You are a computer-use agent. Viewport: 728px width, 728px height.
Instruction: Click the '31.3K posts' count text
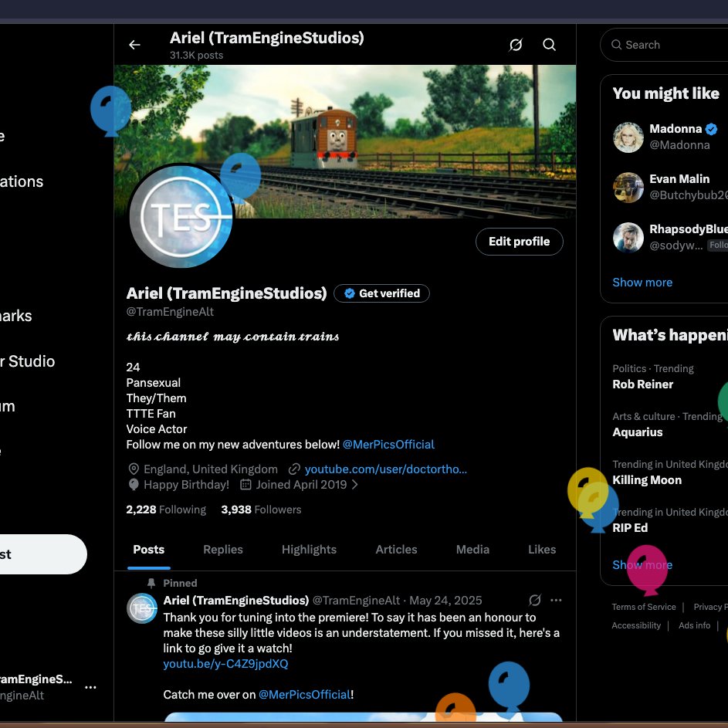[196, 56]
